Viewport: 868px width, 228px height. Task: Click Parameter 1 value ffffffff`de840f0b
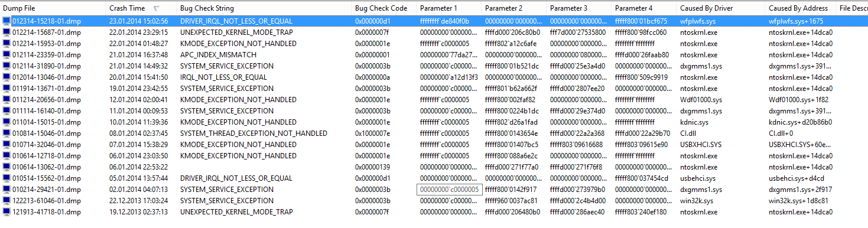(444, 21)
